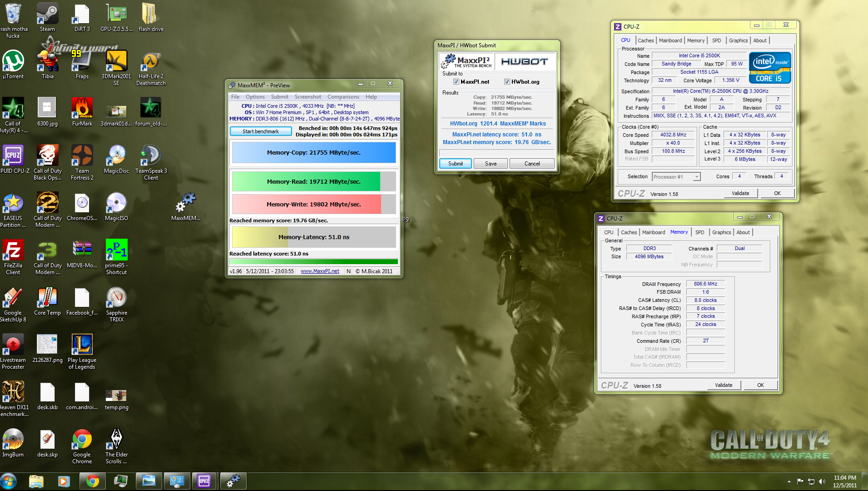
Task: Click Save in HWbot Submit dialog
Action: point(491,164)
